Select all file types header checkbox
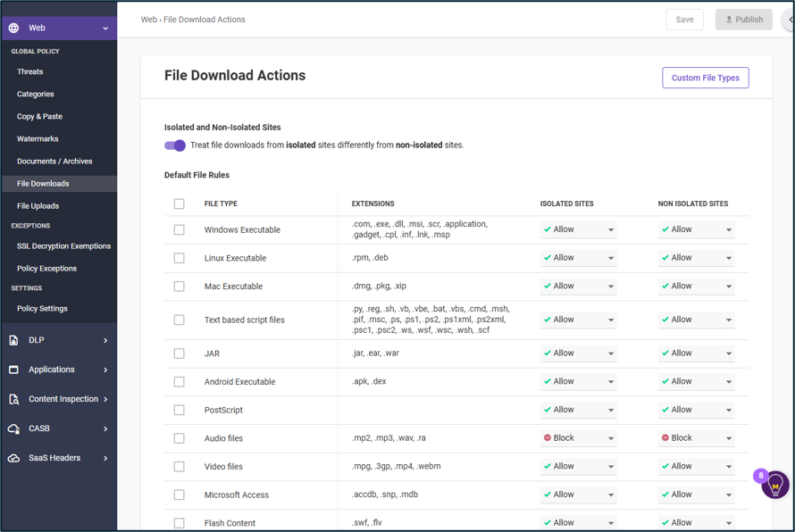Screen dimensions: 795x532 (179, 204)
